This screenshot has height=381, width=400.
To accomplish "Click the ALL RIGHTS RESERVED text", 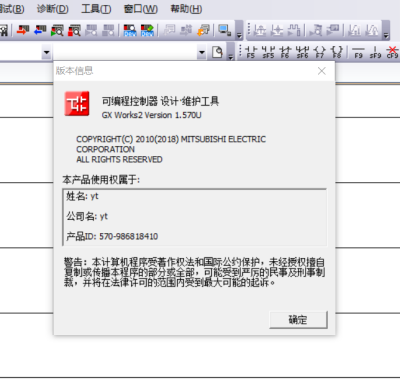I will [x=119, y=160].
